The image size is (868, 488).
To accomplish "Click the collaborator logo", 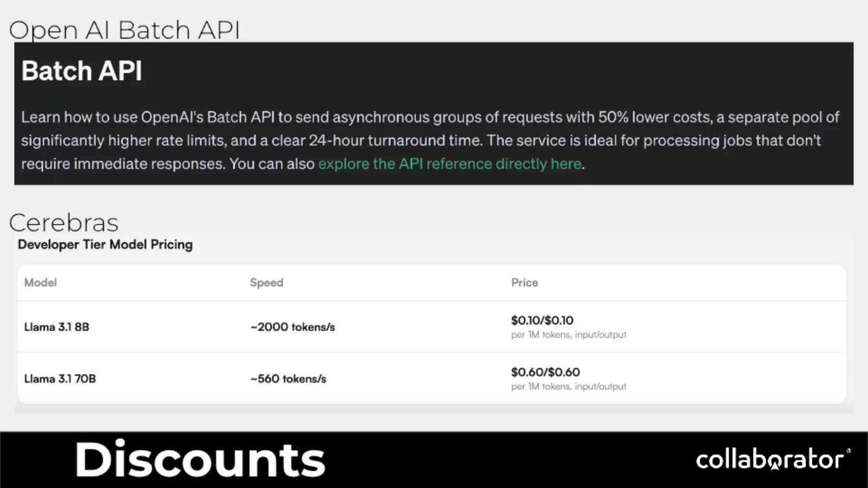I will click(770, 459).
